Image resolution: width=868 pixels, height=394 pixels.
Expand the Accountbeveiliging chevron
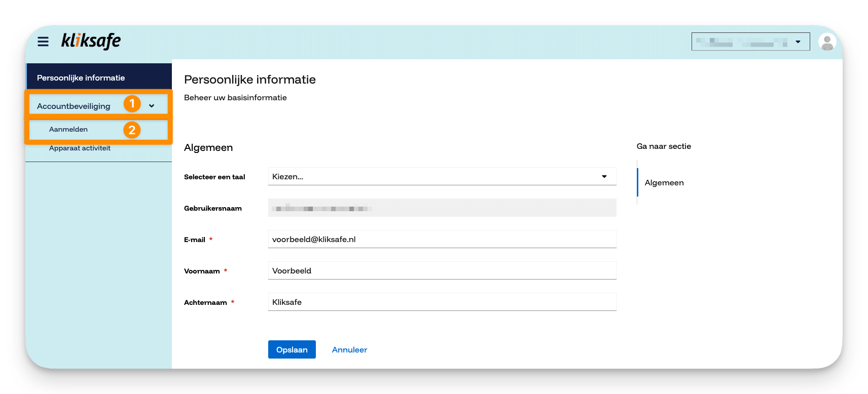(152, 106)
